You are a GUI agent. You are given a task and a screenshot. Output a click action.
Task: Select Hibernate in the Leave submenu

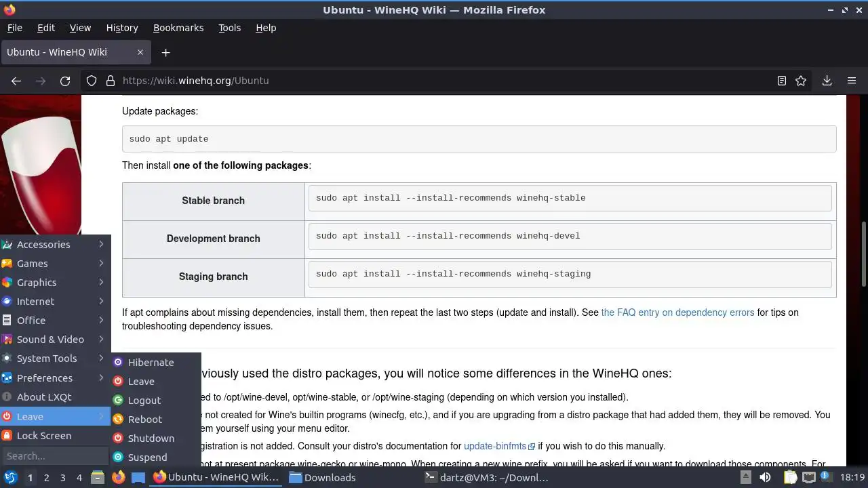[x=156, y=363]
